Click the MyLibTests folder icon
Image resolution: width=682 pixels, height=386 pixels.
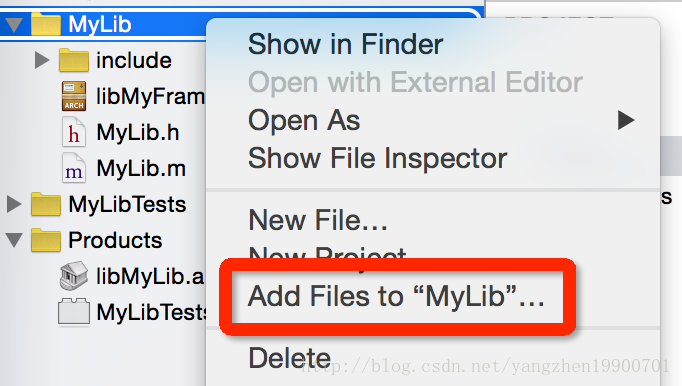[46, 204]
